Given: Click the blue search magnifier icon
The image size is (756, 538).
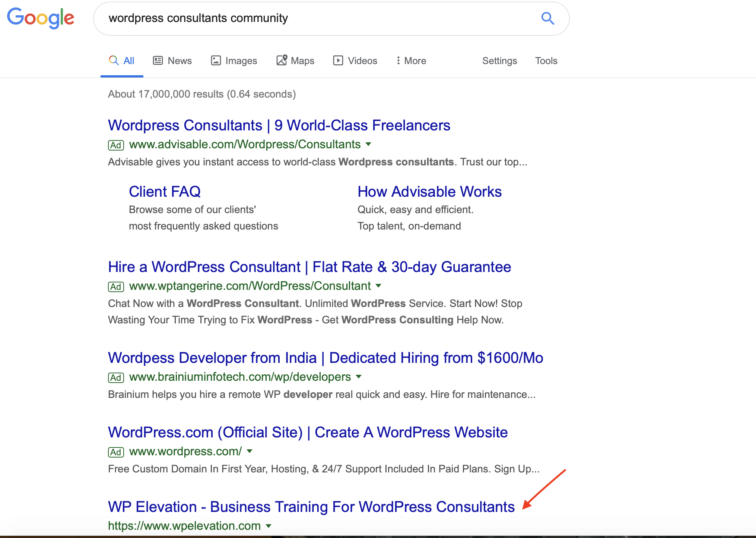Looking at the screenshot, I should (547, 18).
